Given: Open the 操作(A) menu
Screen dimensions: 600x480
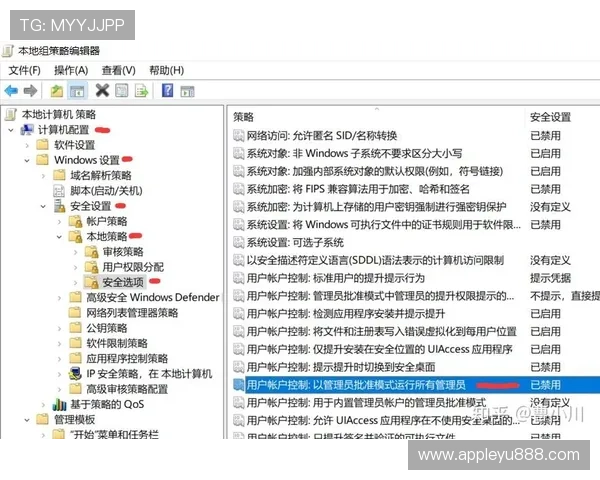Looking at the screenshot, I should (71, 70).
